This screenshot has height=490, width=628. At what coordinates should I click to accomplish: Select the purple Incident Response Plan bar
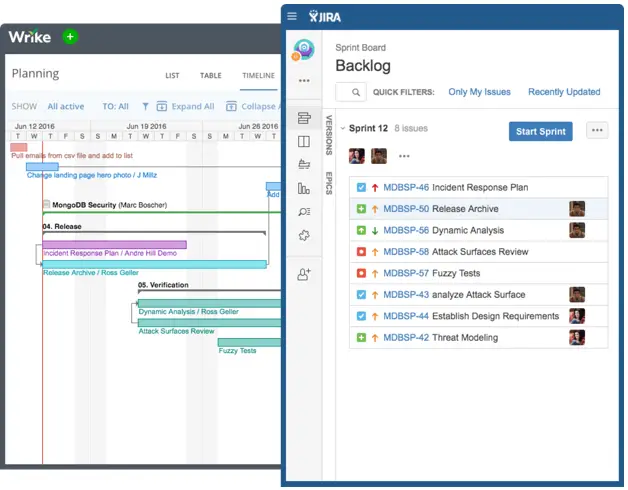tap(115, 244)
